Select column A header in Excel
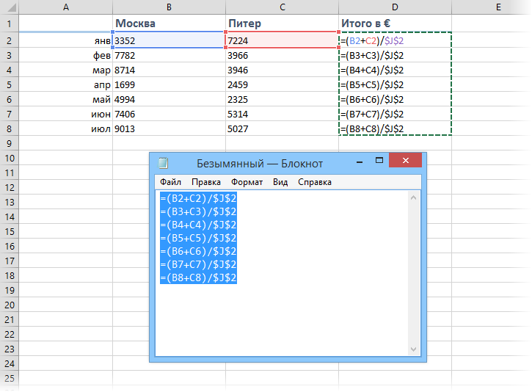The image size is (532, 392). (66, 7)
